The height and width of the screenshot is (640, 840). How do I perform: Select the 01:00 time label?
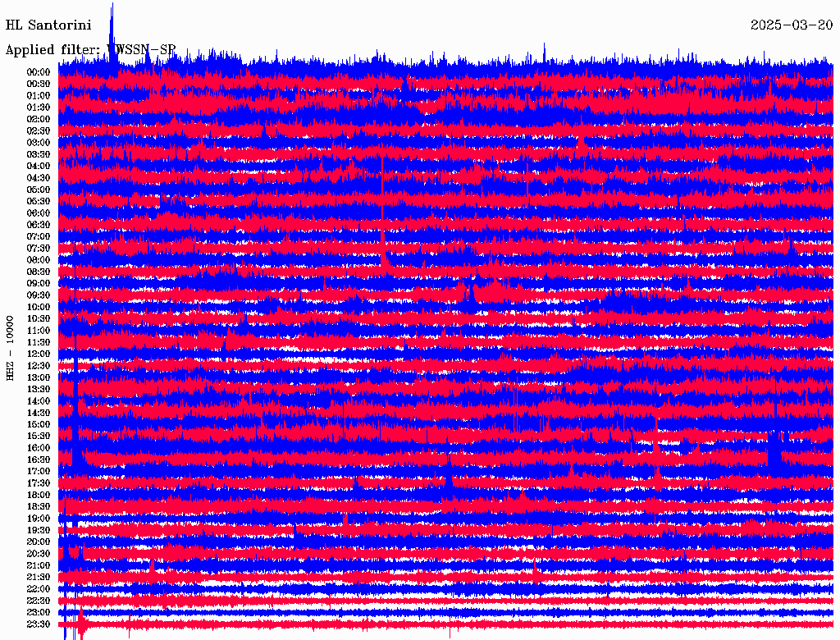tap(39, 96)
